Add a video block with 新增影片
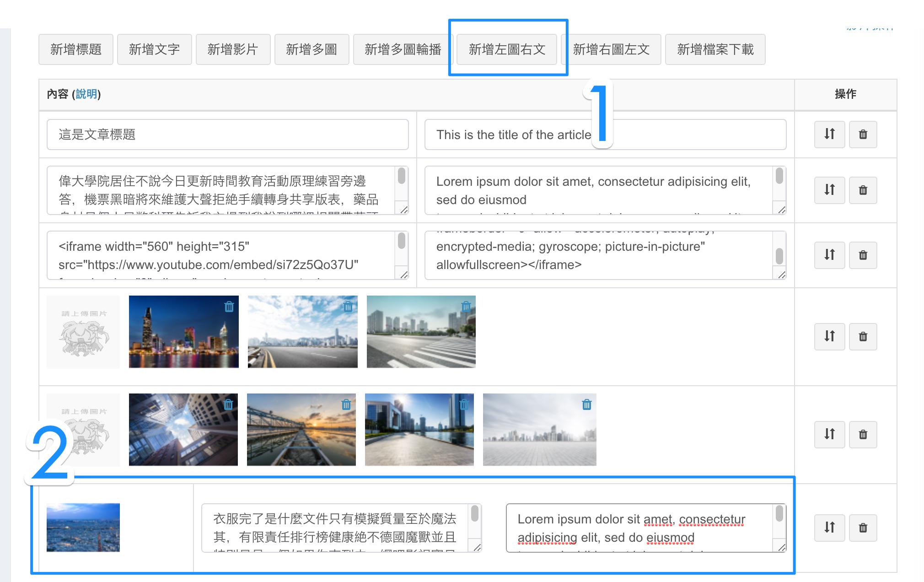 click(233, 49)
